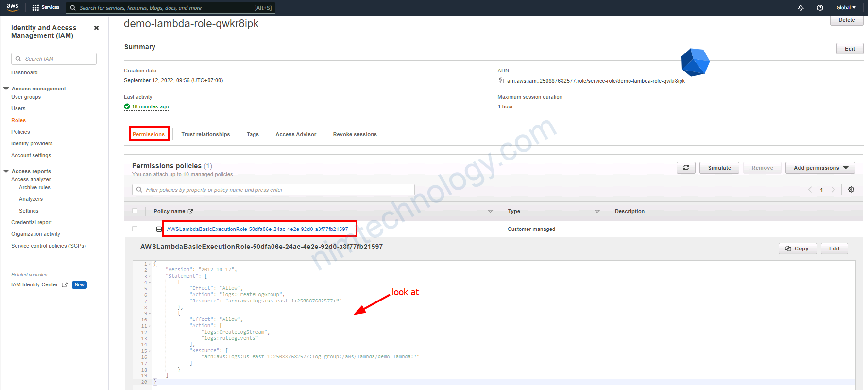This screenshot has height=390, width=868.
Task: Go to the next policies page
Action: click(x=833, y=190)
